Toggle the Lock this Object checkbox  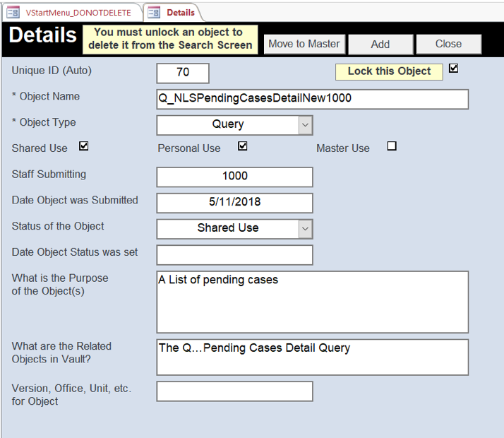tap(453, 69)
